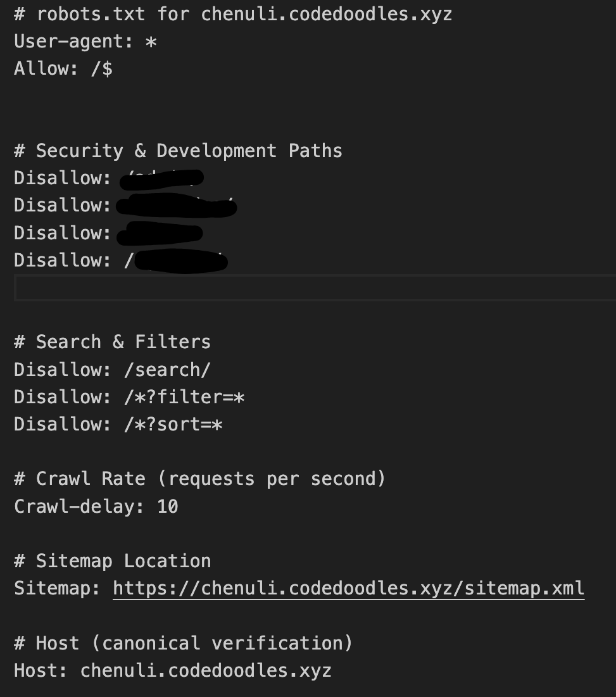Place cursor on the User-agent line
The width and height of the screenshot is (616, 697).
pyautogui.click(x=85, y=41)
